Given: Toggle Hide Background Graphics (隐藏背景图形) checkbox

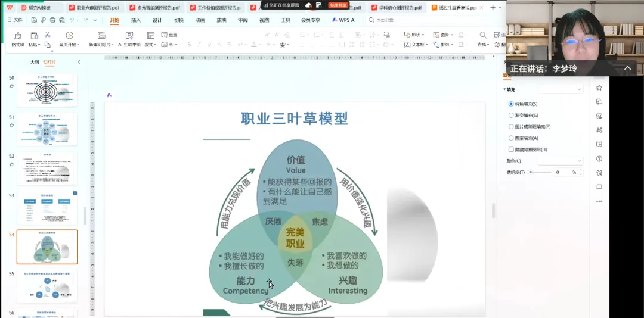Looking at the screenshot, I should pyautogui.click(x=511, y=149).
